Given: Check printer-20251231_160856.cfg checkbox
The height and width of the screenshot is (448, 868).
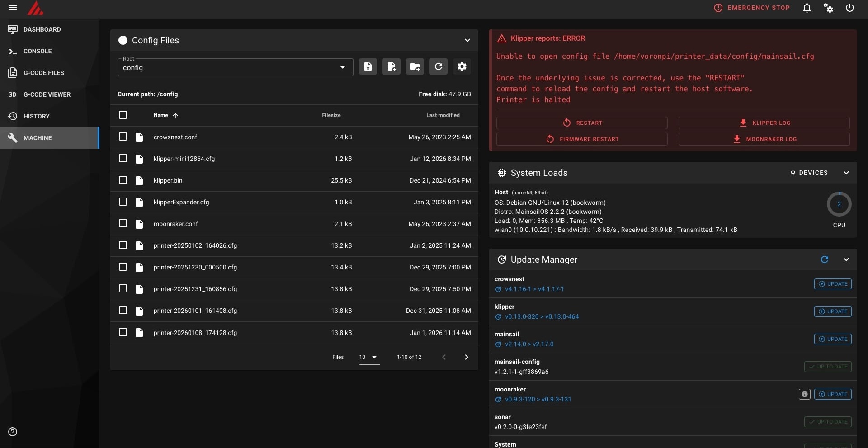Looking at the screenshot, I should point(123,288).
